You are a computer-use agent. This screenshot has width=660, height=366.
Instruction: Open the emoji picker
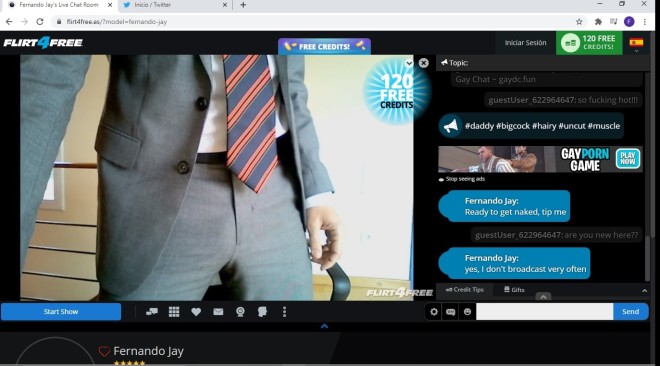point(467,312)
